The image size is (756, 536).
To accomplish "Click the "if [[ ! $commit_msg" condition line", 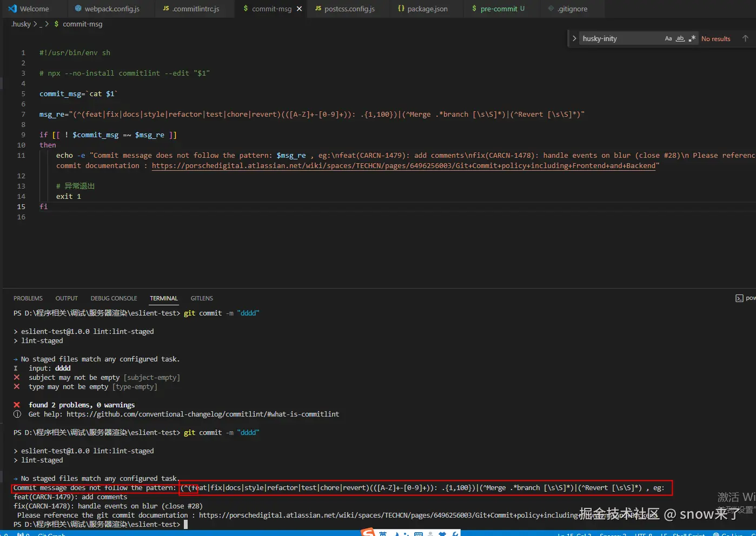I will pyautogui.click(x=108, y=135).
